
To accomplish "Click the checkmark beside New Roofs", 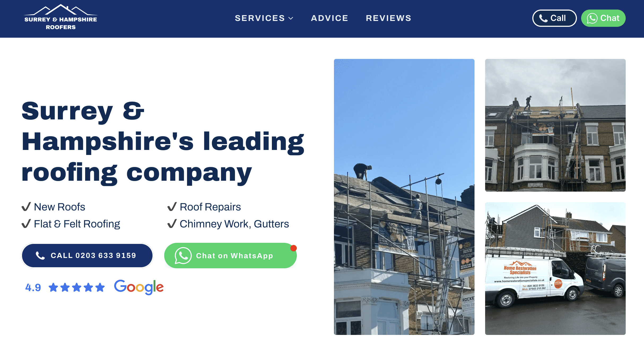I will point(26,207).
